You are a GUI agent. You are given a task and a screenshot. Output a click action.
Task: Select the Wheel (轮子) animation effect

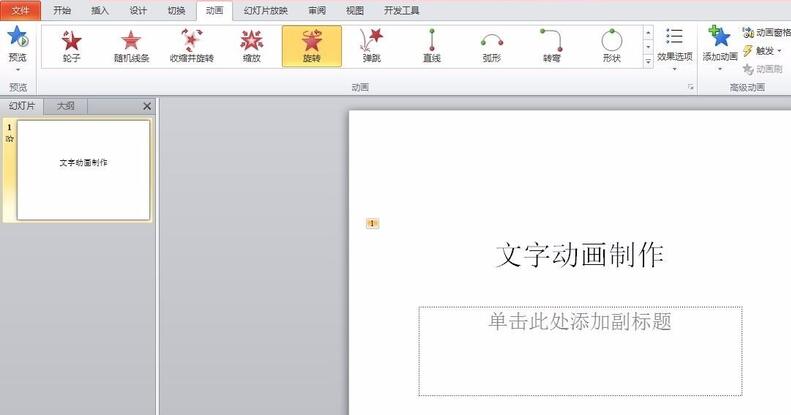pyautogui.click(x=71, y=46)
